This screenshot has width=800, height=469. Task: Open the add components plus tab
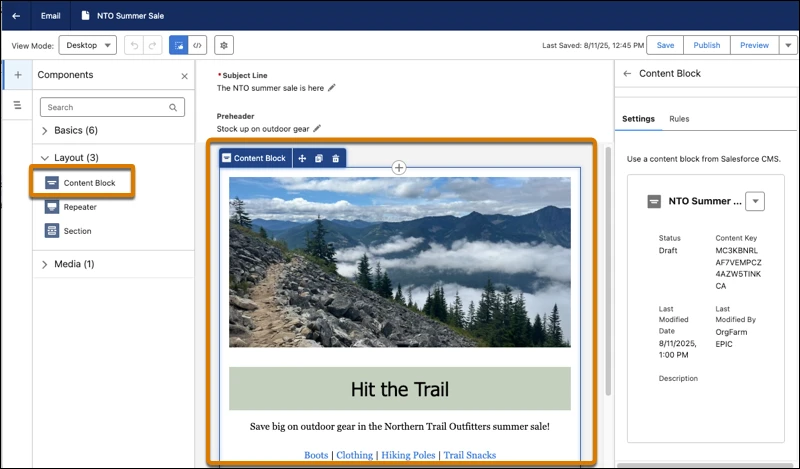click(x=17, y=75)
